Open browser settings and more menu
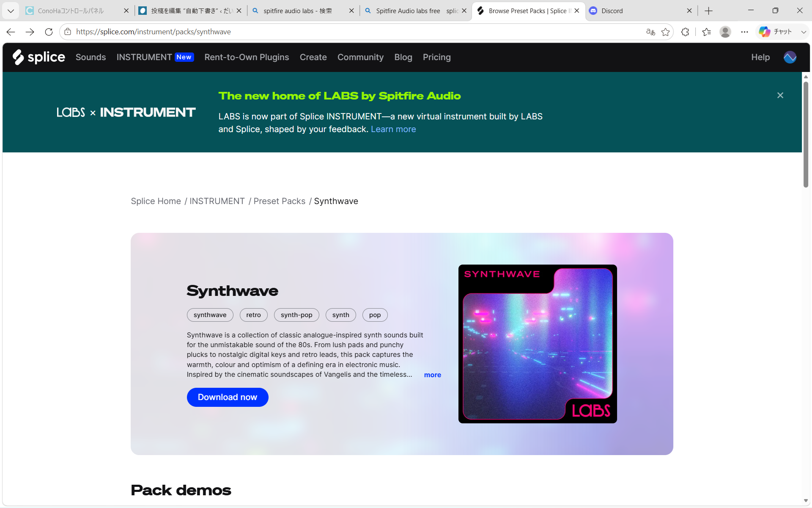 (x=744, y=32)
